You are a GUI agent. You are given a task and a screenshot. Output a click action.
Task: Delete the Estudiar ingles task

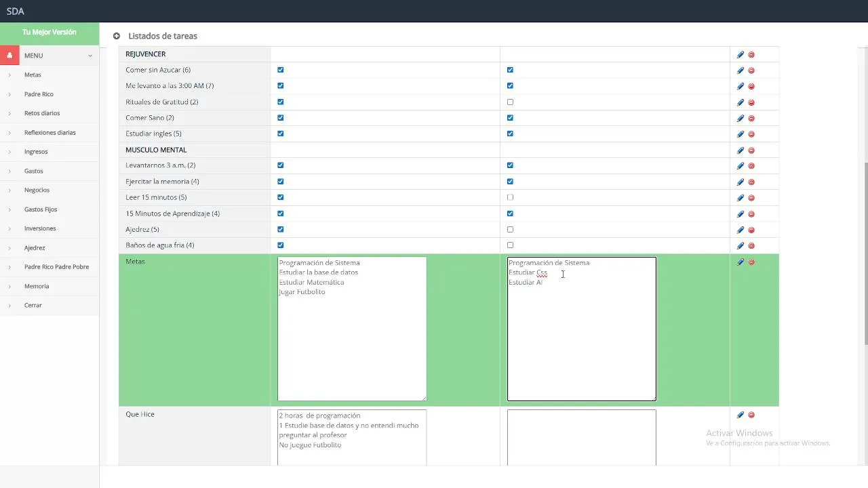751,134
